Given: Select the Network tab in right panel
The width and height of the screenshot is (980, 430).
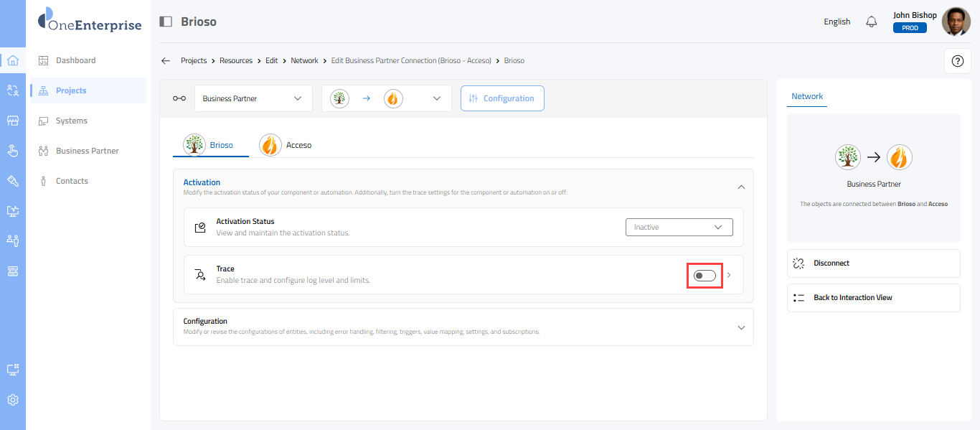Looking at the screenshot, I should 807,96.
